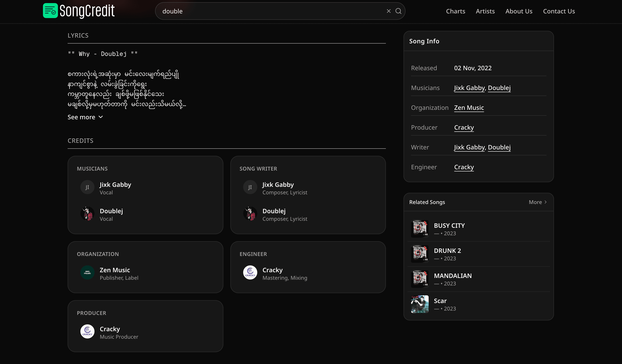Click the 'Why - Doublej' lyrics title line
The image size is (622, 364).
coord(103,54)
